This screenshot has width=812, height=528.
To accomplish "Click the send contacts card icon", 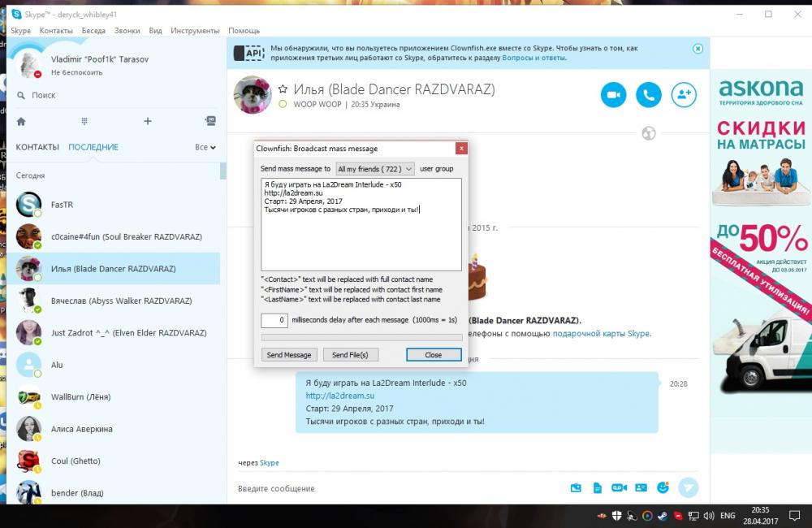I will pyautogui.click(x=641, y=487).
